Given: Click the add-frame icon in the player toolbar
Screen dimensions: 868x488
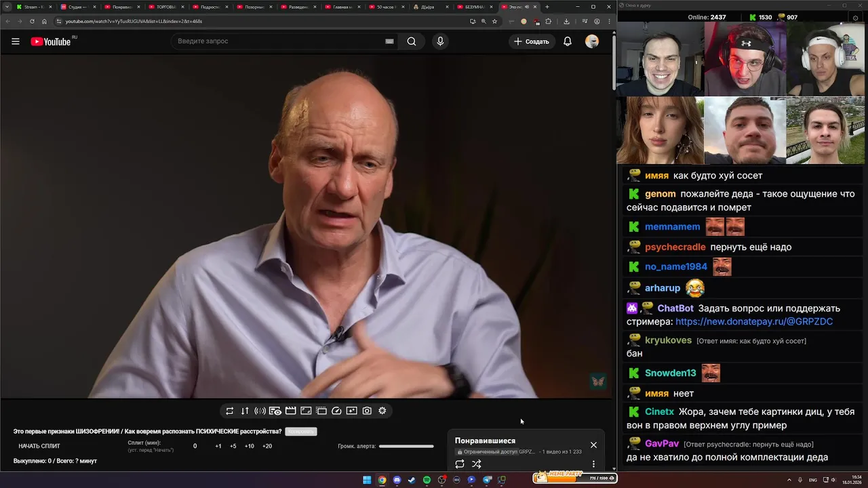Looking at the screenshot, I should pos(351,411).
